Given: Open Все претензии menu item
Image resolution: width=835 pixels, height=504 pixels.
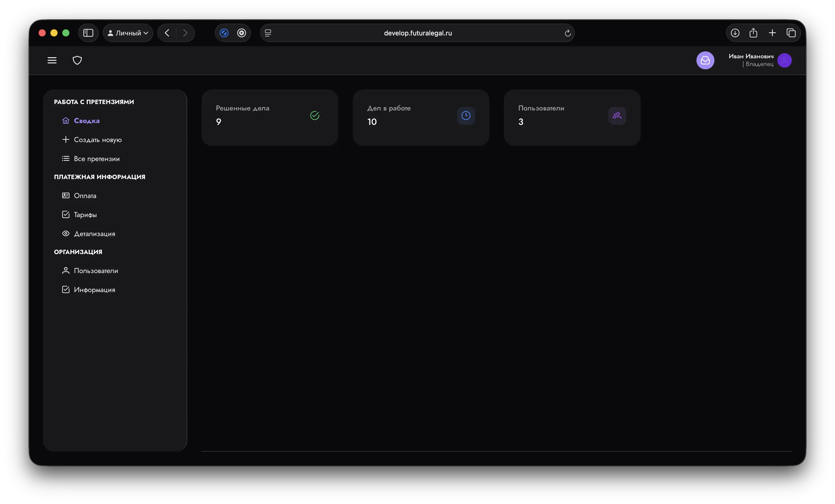Looking at the screenshot, I should 97,159.
